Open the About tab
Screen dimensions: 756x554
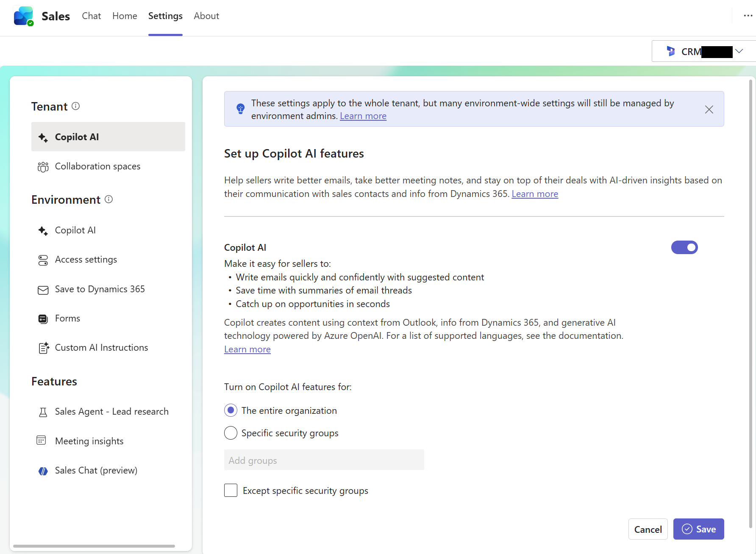[206, 16]
